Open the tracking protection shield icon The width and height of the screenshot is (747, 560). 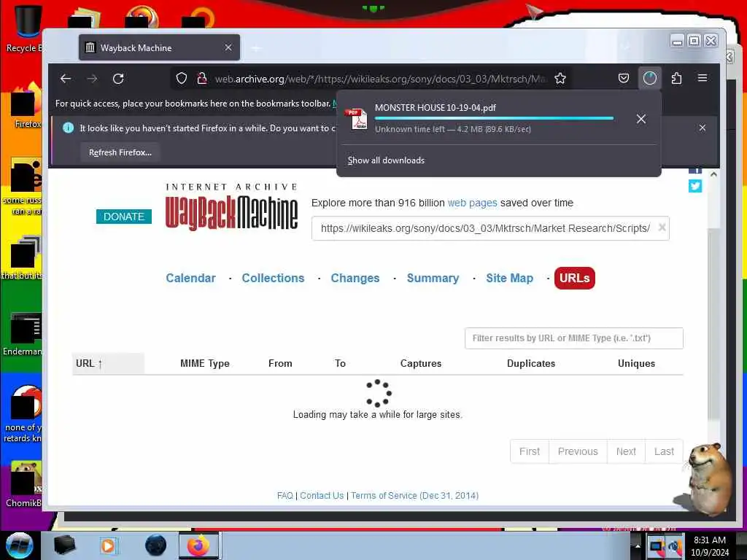point(182,79)
